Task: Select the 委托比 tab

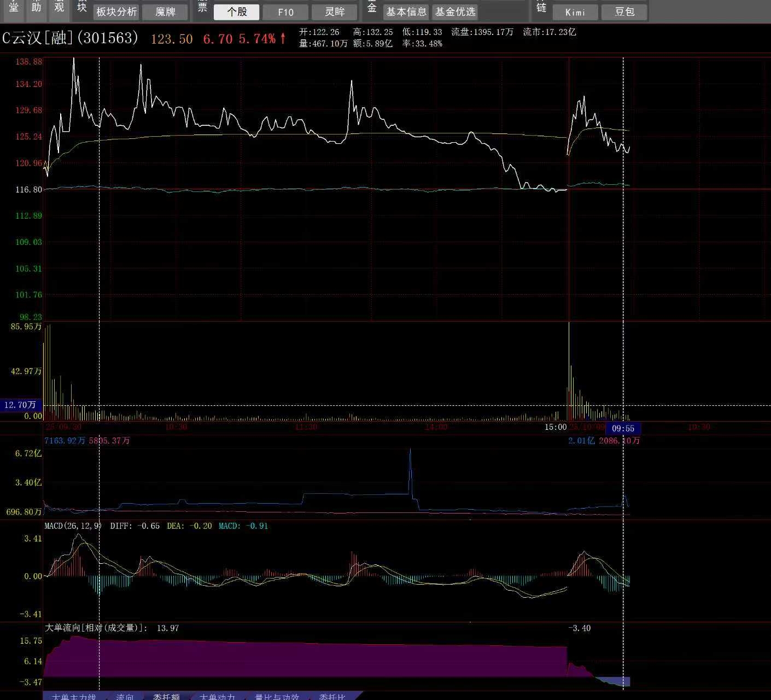Action: point(332,696)
